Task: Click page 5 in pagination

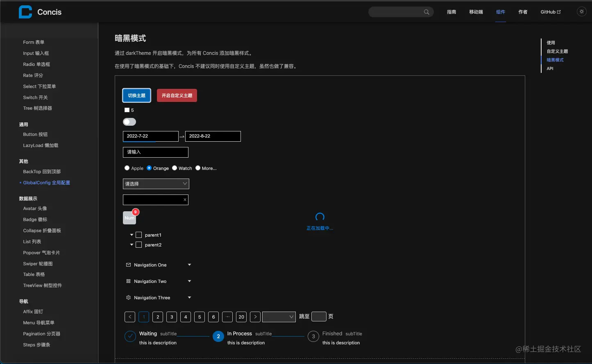Action: pyautogui.click(x=200, y=317)
